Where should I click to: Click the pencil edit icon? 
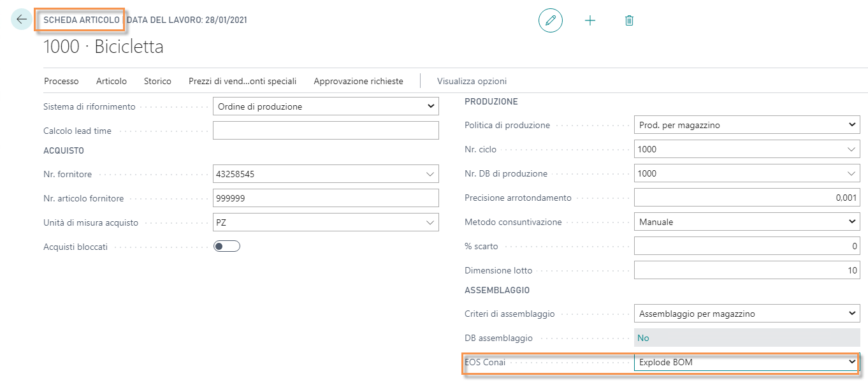(x=551, y=20)
